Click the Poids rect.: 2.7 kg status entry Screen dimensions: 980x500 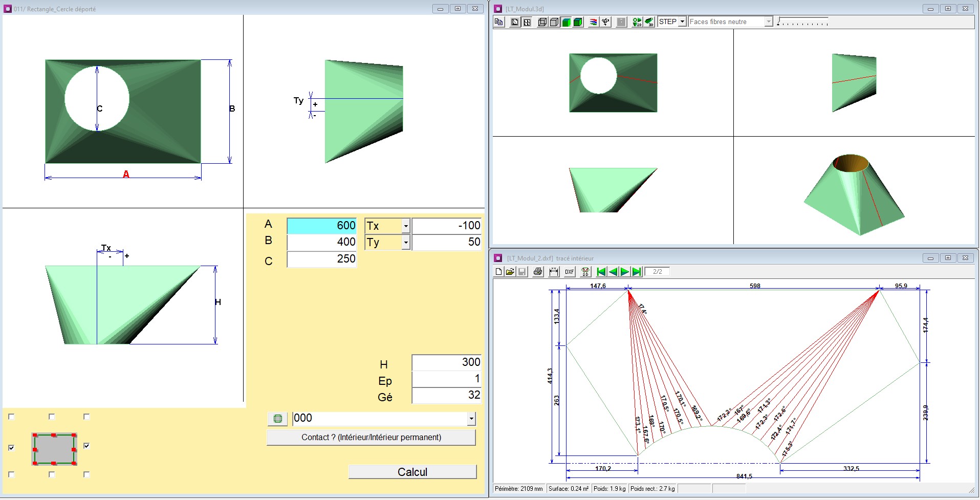point(652,489)
